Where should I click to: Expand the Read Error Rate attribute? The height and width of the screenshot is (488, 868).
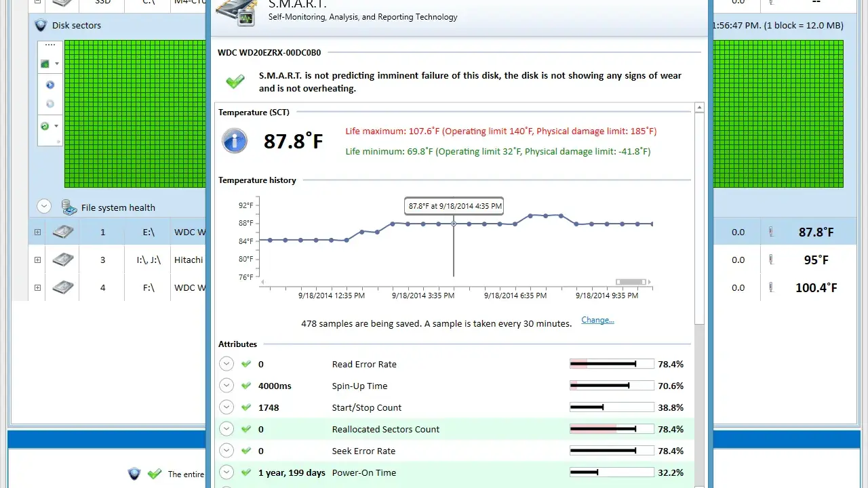[x=226, y=364]
